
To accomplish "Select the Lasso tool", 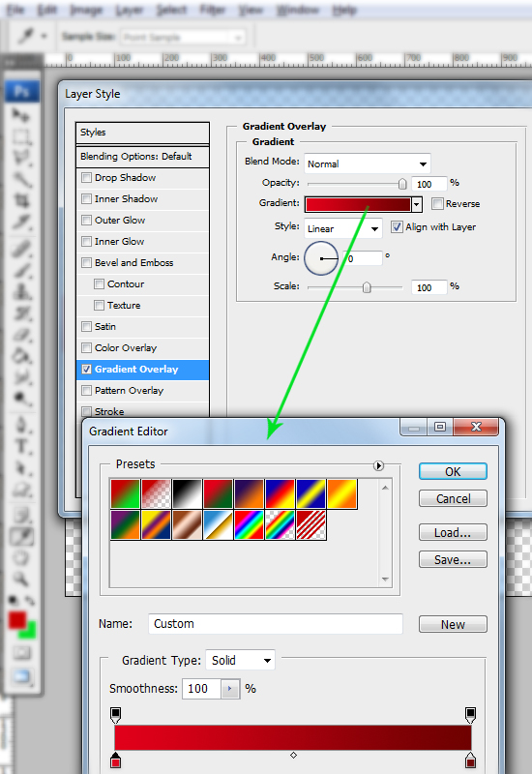I will click(20, 158).
